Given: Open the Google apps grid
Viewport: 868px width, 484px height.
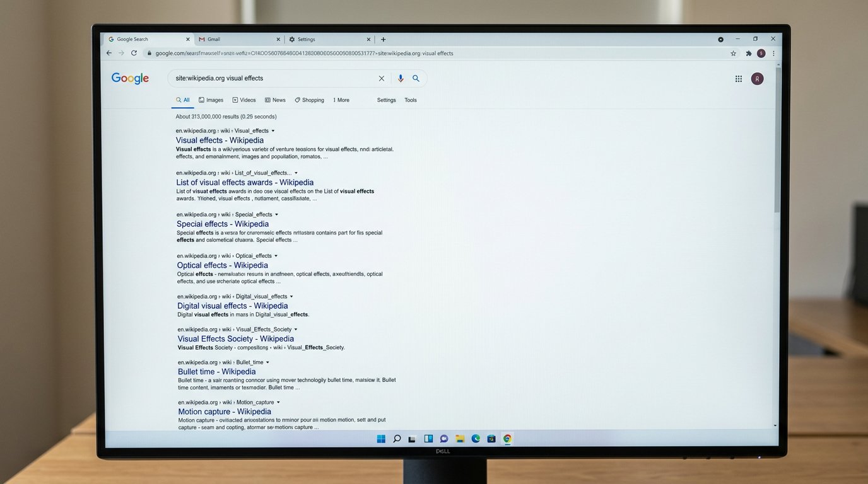Looking at the screenshot, I should (x=739, y=79).
